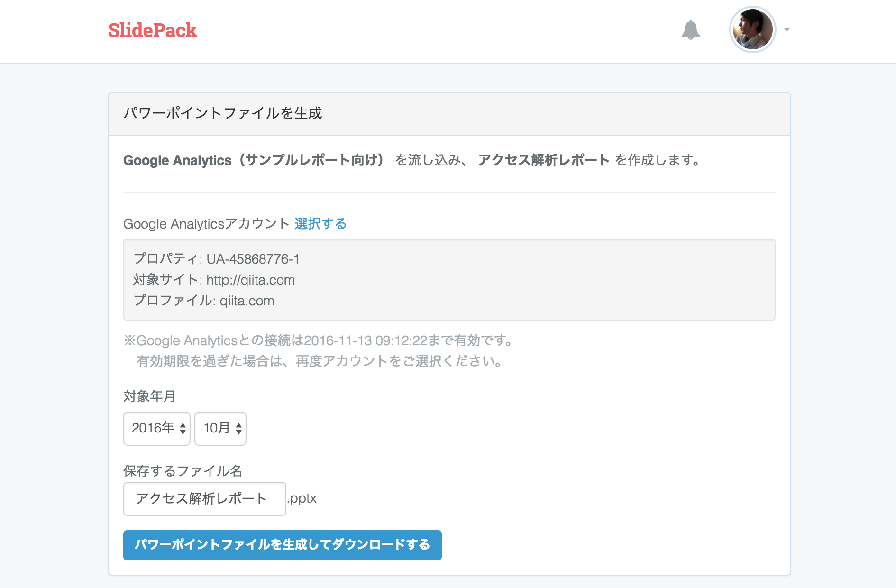This screenshot has height=588, width=896.
Task: Click the プロパティ UA-45868776-1 line
Action: (x=217, y=259)
